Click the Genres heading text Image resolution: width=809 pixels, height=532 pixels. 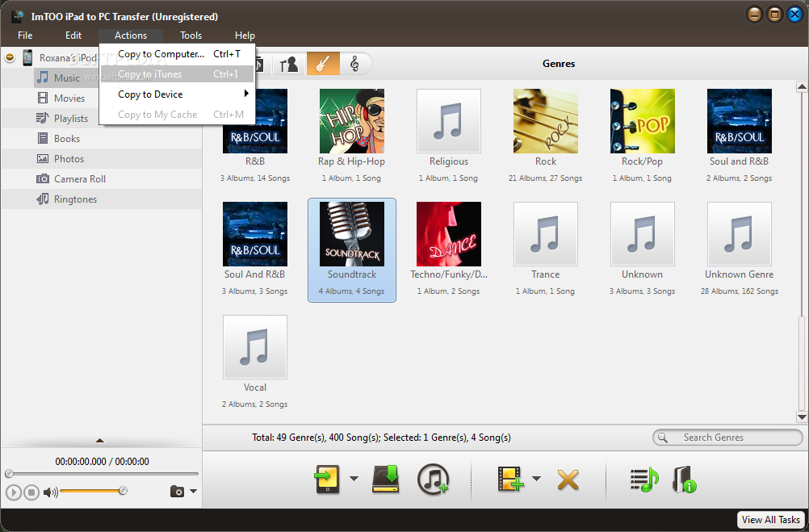coord(559,64)
